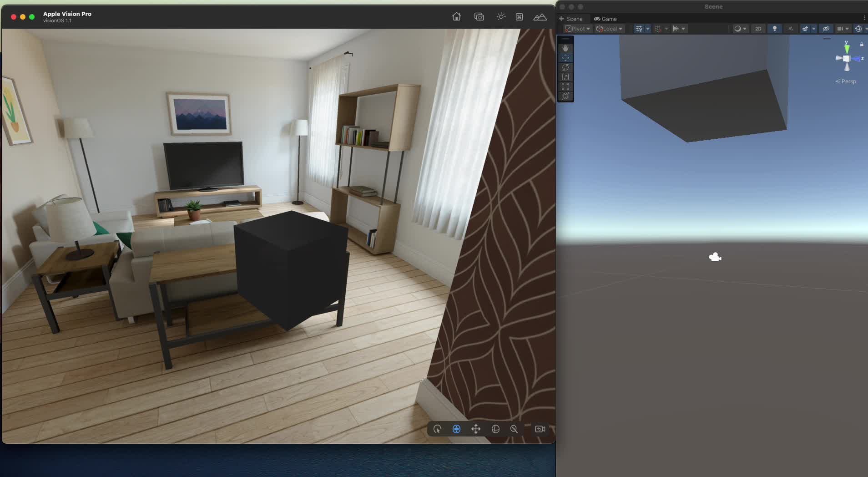Expand the shading draw mode dropdown
This screenshot has height=477, width=868.
pyautogui.click(x=740, y=29)
